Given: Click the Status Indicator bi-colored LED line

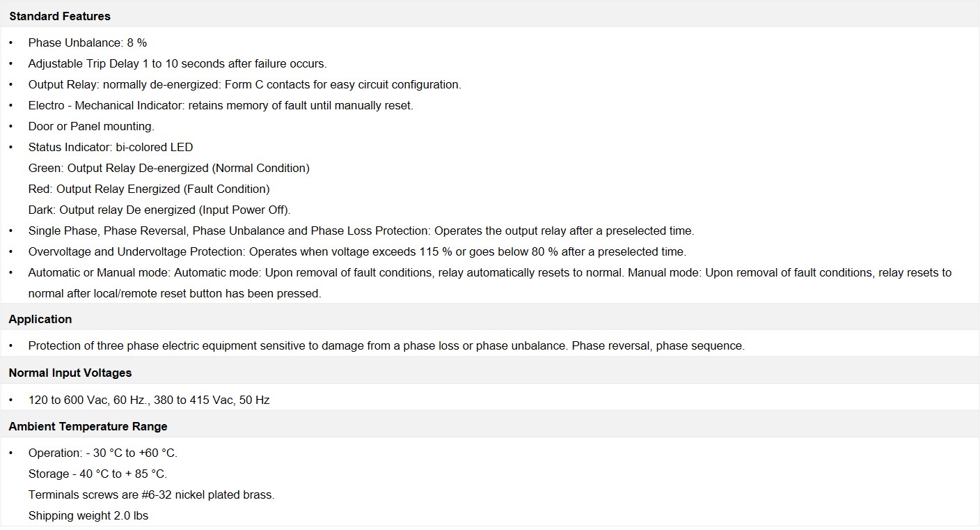Looking at the screenshot, I should [x=111, y=147].
